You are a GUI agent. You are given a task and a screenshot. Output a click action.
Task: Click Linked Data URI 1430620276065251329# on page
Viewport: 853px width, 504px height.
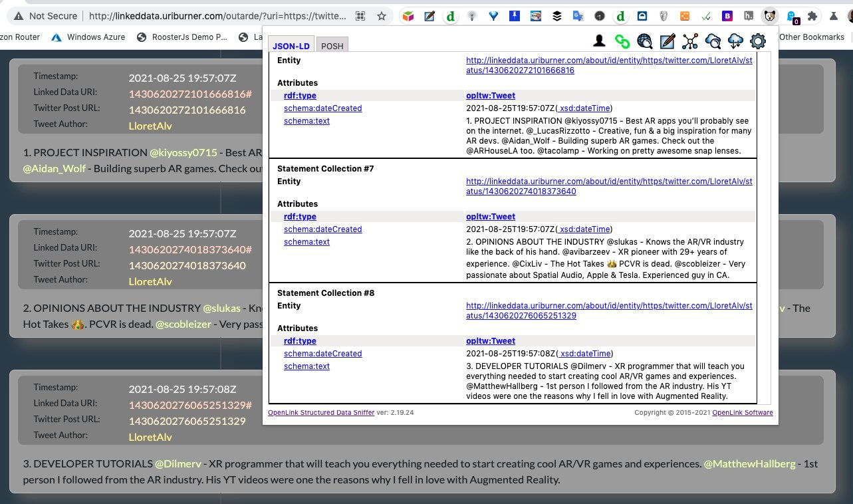190,406
